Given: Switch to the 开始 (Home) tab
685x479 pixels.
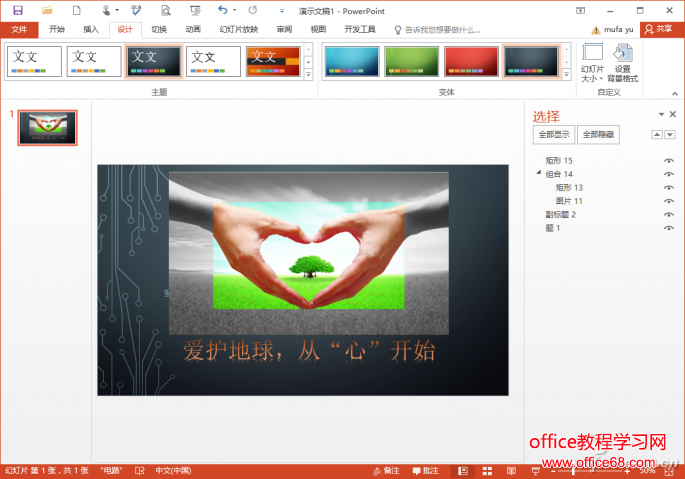Looking at the screenshot, I should point(57,29).
